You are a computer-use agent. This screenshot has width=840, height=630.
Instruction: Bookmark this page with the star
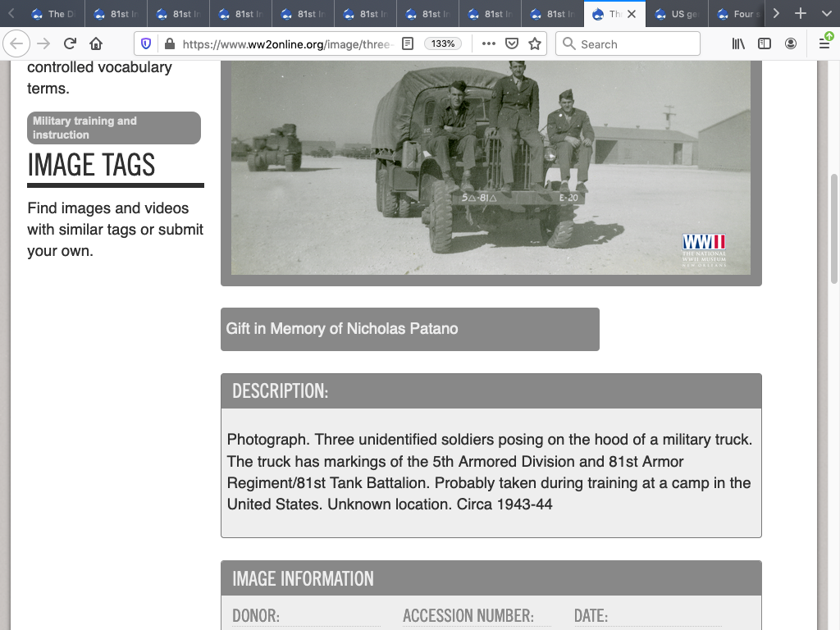pos(535,44)
